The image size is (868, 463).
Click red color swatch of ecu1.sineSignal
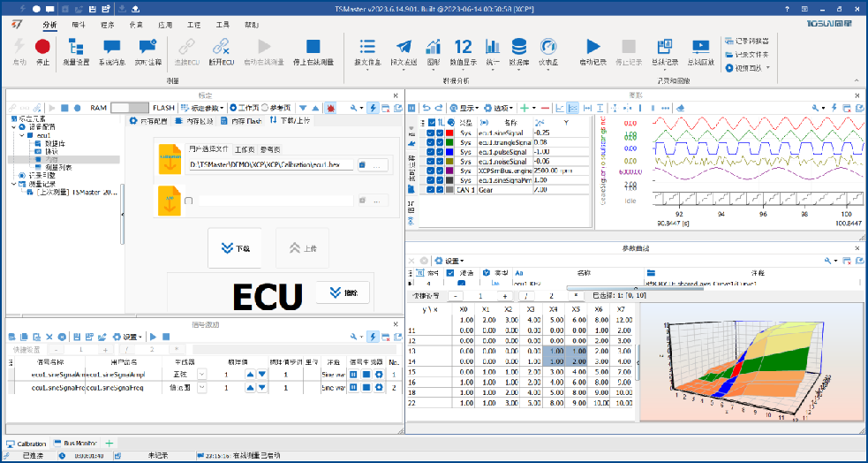point(449,133)
